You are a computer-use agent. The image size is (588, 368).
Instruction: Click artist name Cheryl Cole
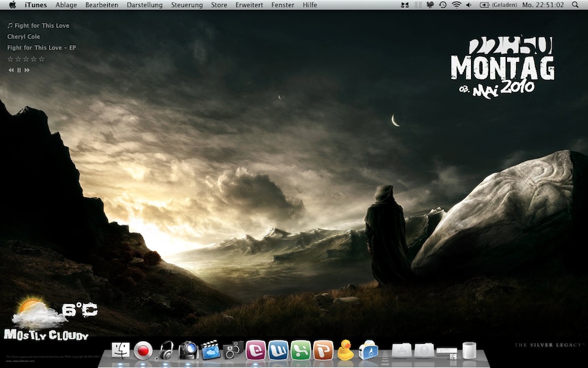coord(24,37)
